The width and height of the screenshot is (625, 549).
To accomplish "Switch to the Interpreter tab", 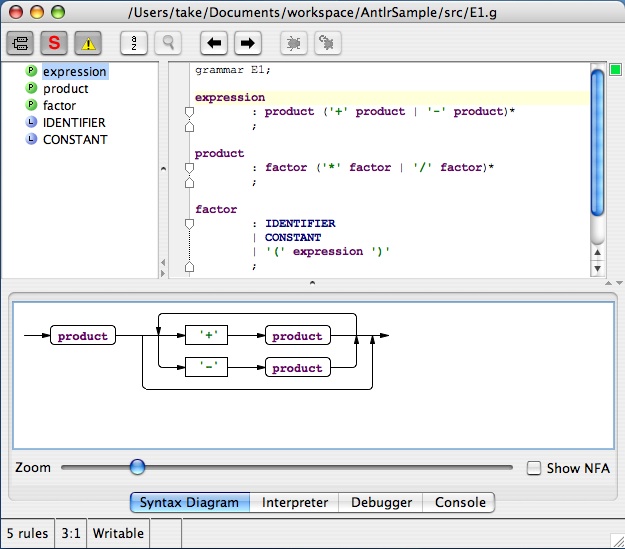I will coord(295,503).
